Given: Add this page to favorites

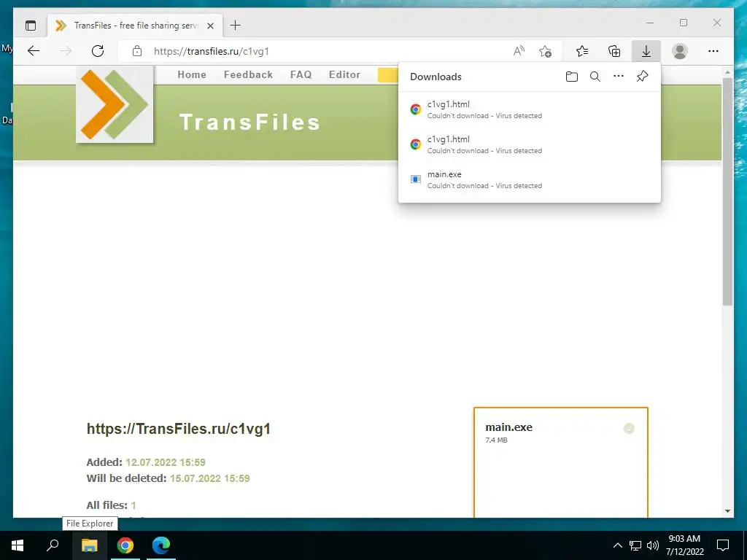Looking at the screenshot, I should (546, 51).
